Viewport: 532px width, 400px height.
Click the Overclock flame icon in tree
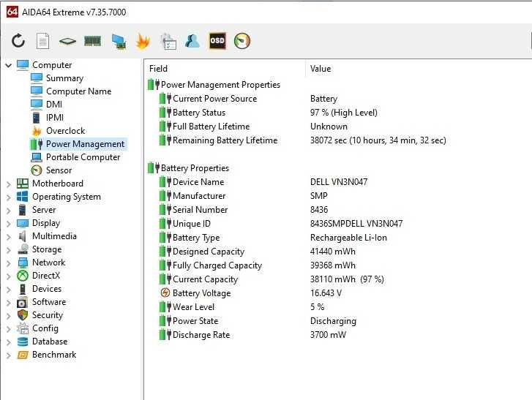point(37,131)
